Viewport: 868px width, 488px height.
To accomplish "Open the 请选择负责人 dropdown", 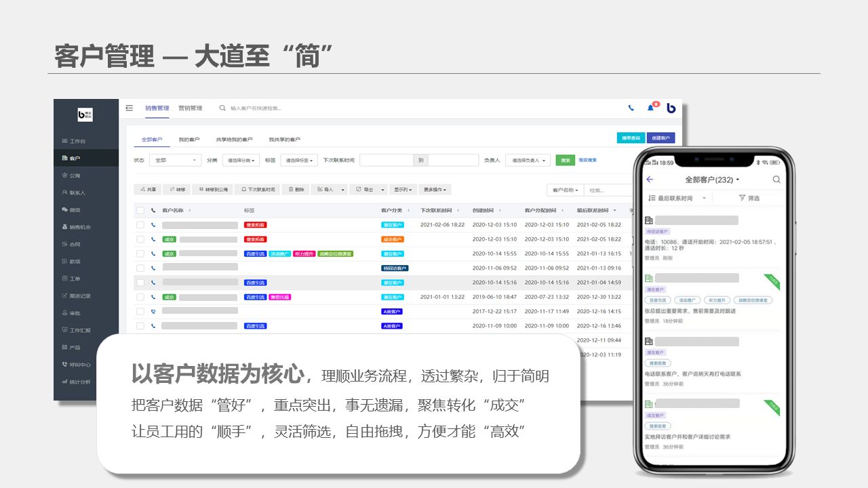I will [528, 161].
